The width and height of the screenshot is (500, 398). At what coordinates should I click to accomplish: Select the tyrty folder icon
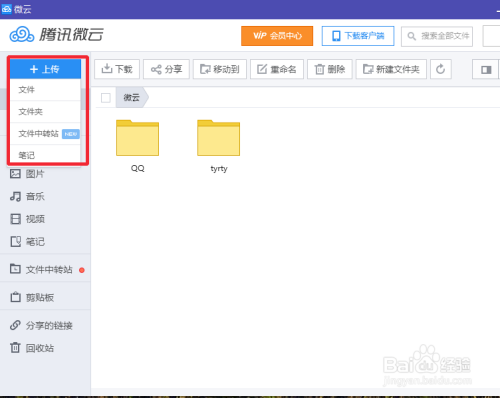point(219,138)
